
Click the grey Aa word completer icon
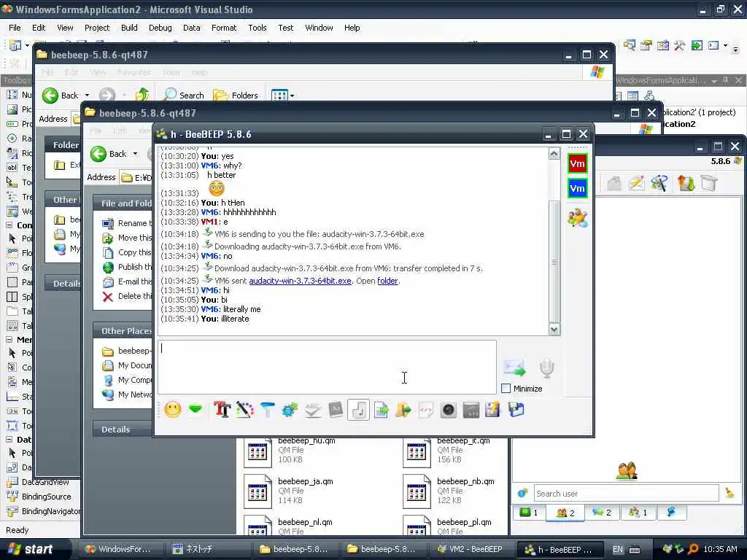[336, 410]
